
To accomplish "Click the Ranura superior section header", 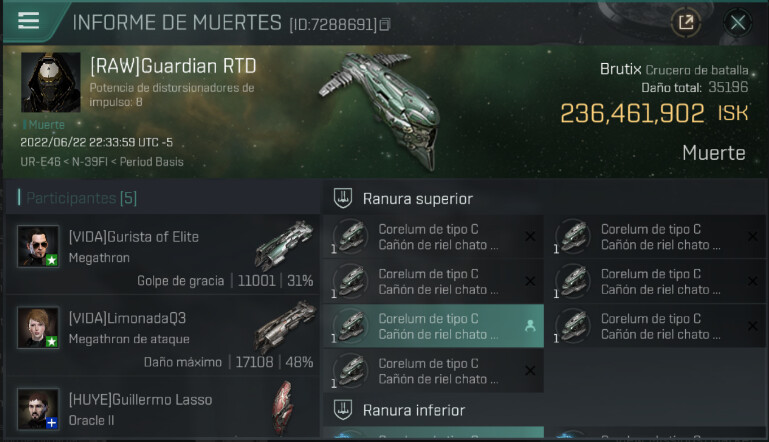I will pos(418,199).
